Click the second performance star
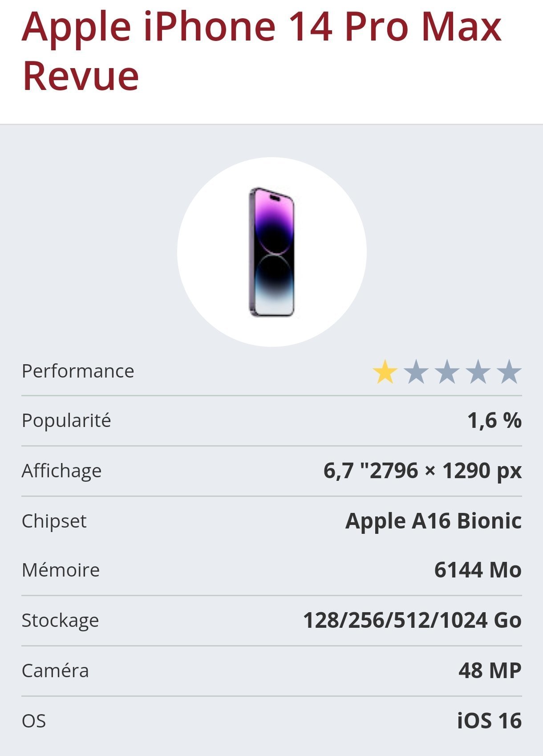 tap(416, 372)
